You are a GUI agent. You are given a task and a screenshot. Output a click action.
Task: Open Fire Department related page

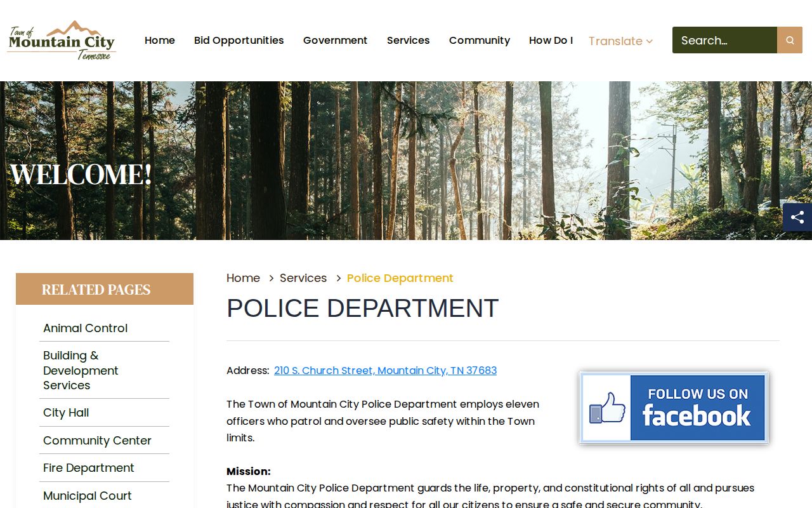coord(89,468)
